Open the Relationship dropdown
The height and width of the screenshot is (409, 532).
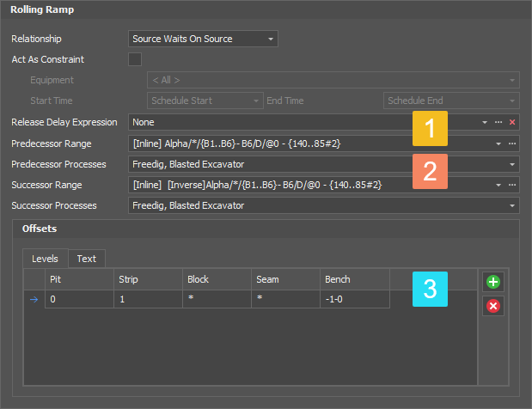[x=271, y=39]
